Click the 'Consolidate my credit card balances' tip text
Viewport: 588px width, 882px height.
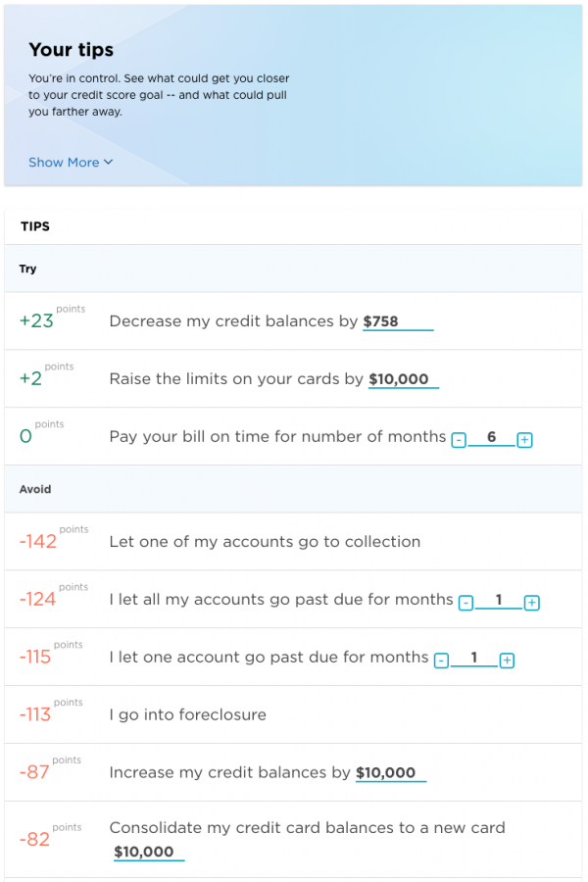(x=307, y=828)
